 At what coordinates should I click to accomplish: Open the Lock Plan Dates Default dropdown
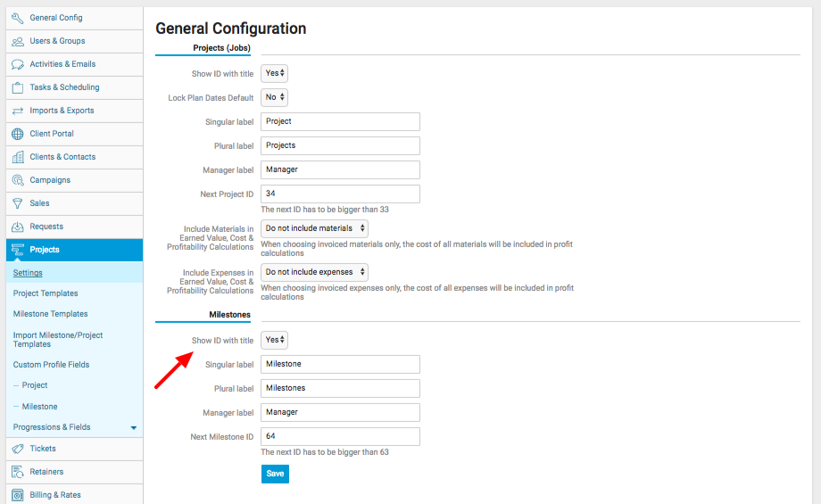coord(274,97)
